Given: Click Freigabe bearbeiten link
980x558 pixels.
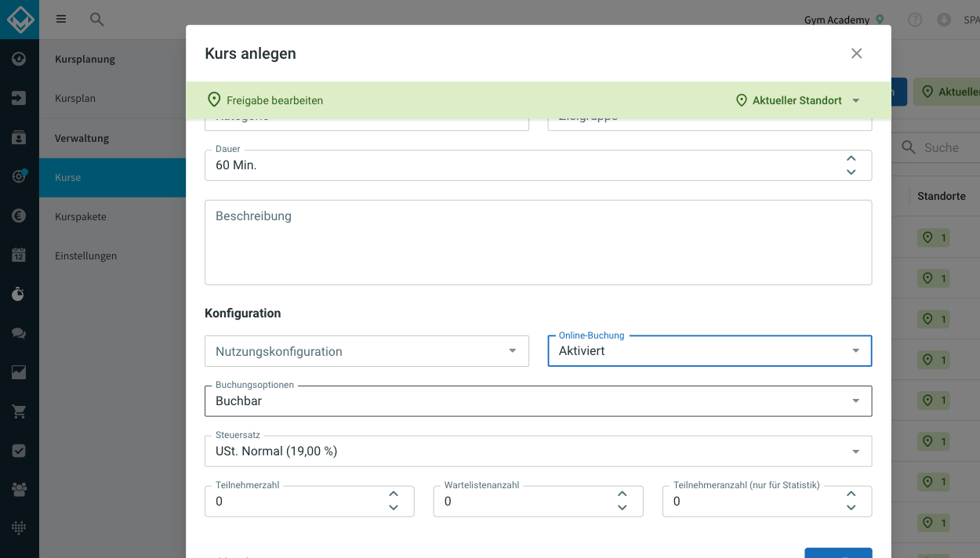Looking at the screenshot, I should click(265, 100).
